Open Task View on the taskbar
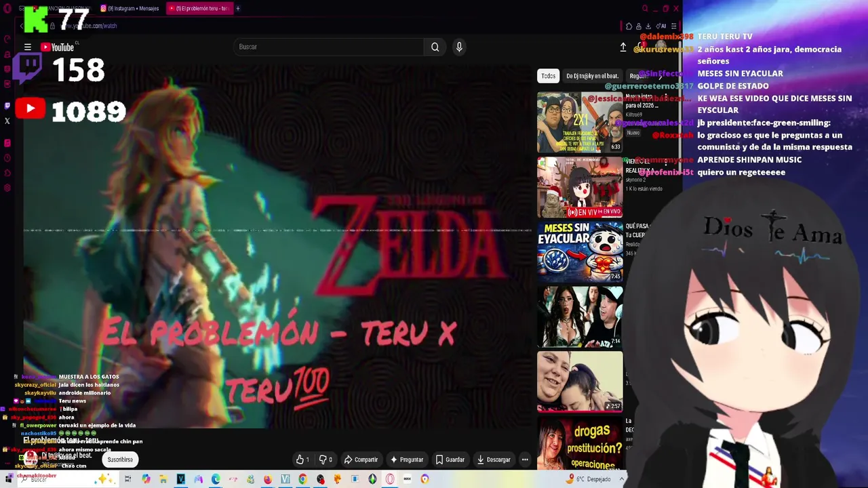868x488 pixels. [127, 479]
